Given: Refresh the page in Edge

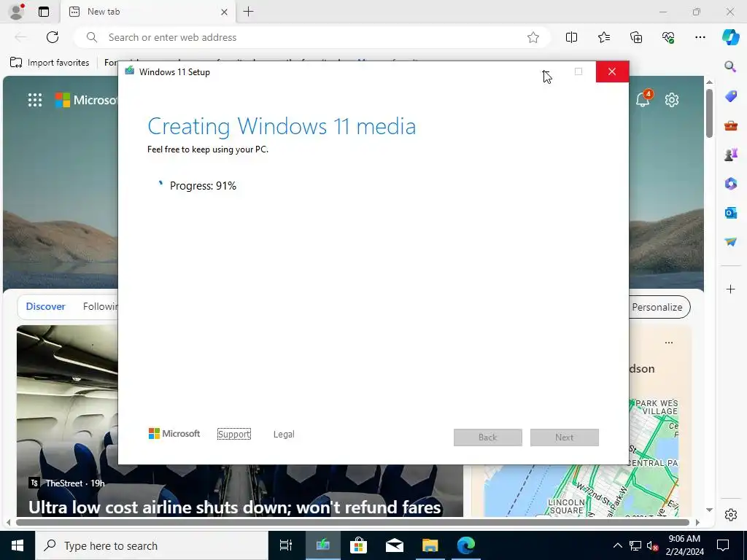Looking at the screenshot, I should click(53, 37).
